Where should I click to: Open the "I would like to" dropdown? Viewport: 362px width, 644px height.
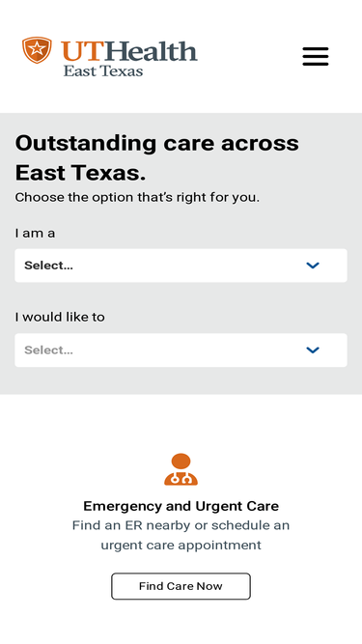(x=181, y=350)
